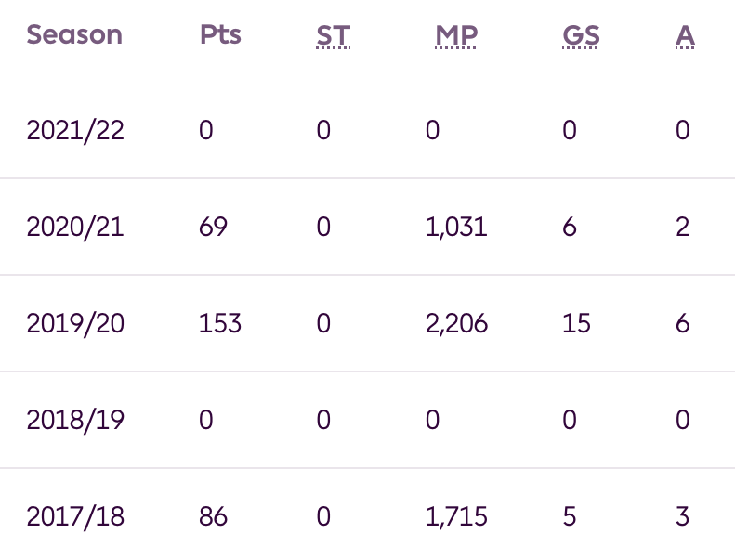Click the A abbreviation header
Screen dimensions: 735x560
685,35
